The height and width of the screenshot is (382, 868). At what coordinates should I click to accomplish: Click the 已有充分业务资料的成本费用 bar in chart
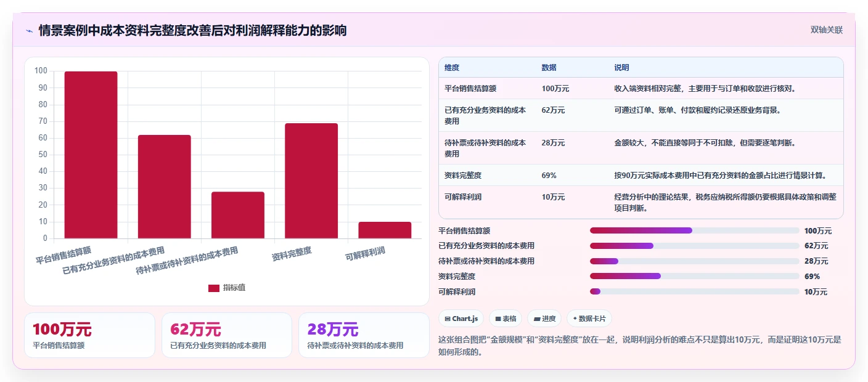point(165,187)
